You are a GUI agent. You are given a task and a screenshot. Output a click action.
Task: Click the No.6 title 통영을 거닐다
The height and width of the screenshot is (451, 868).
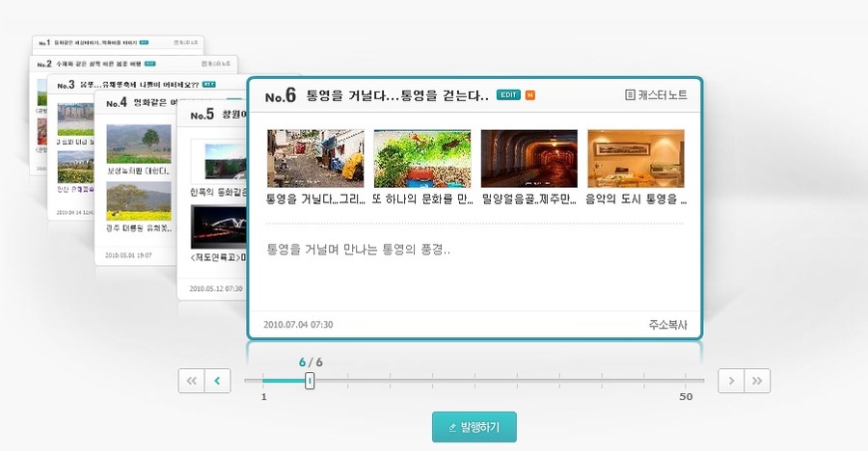pyautogui.click(x=397, y=95)
